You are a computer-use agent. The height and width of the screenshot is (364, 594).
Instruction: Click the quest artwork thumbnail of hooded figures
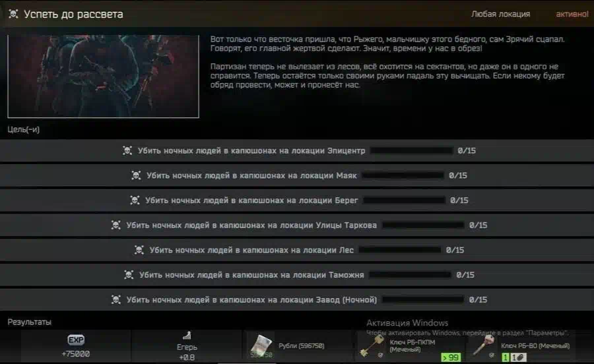coord(103,76)
